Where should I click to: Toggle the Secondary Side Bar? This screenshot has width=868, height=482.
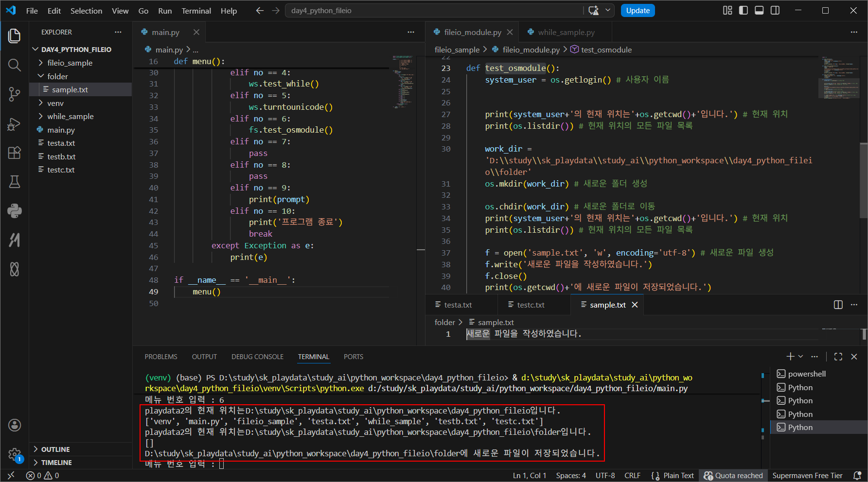(775, 11)
